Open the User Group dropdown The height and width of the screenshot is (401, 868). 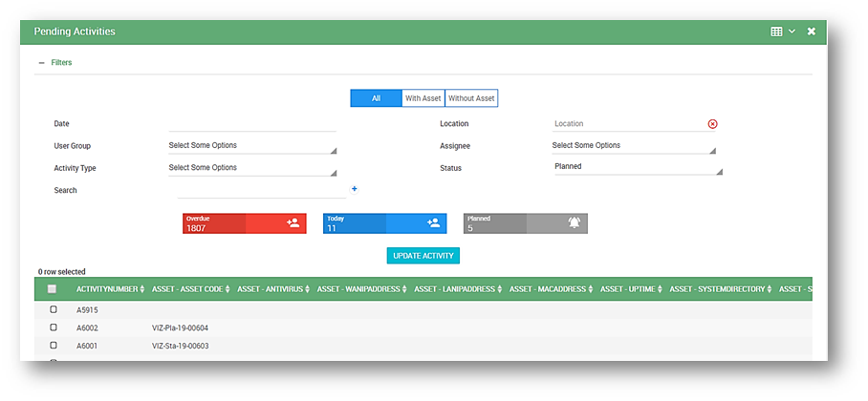(252, 146)
